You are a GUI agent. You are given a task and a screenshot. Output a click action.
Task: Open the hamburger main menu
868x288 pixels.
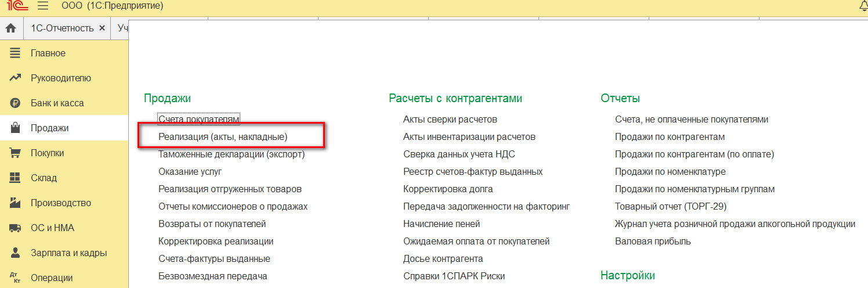[43, 7]
